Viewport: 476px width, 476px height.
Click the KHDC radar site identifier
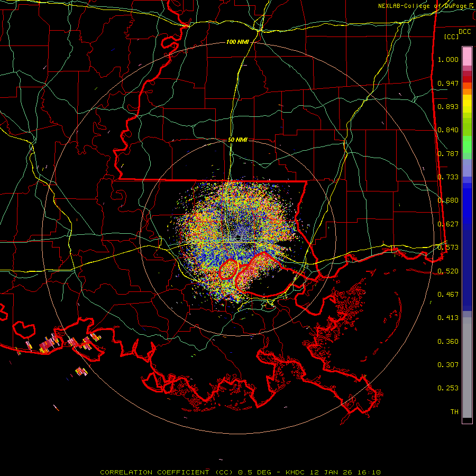coord(296,472)
